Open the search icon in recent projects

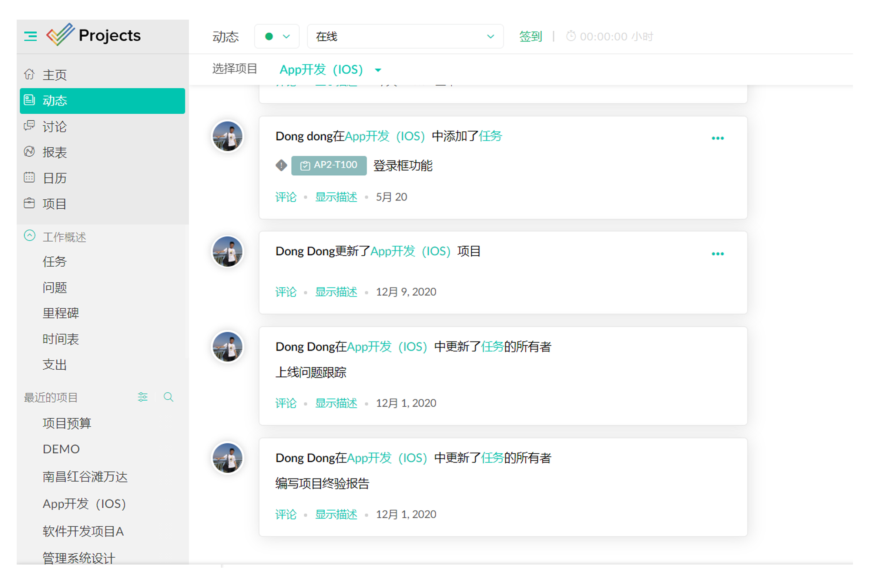168,397
